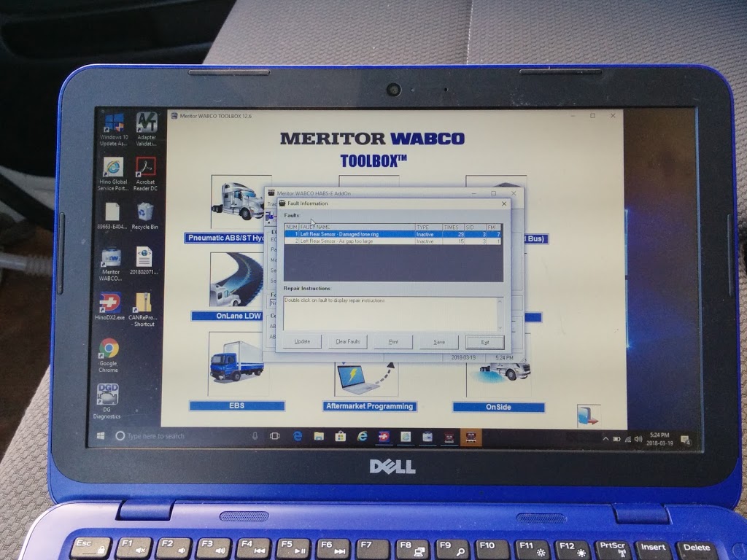The image size is (747, 560).
Task: Select fault Left Rear Sensor - Damaged tone ring
Action: (392, 234)
